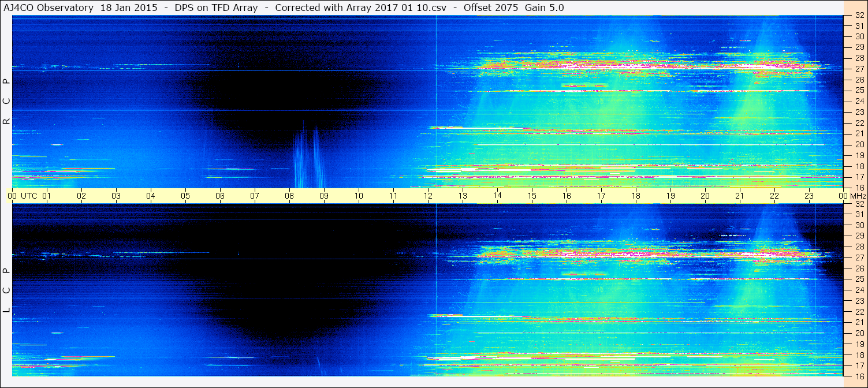Screen dimensions: 868x388
Task: Click the 15 hour marker on UTC axis
Action: click(x=532, y=196)
